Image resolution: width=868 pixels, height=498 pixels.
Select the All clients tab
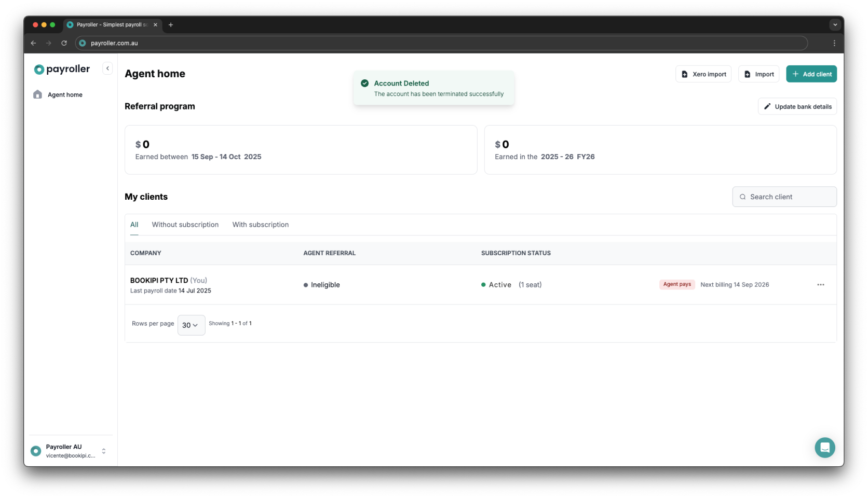[x=134, y=225]
